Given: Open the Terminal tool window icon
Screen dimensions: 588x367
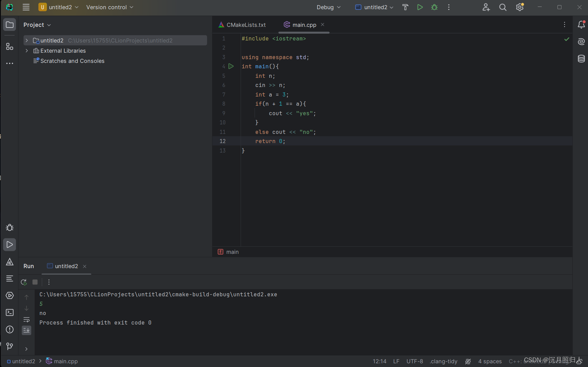Looking at the screenshot, I should point(10,313).
